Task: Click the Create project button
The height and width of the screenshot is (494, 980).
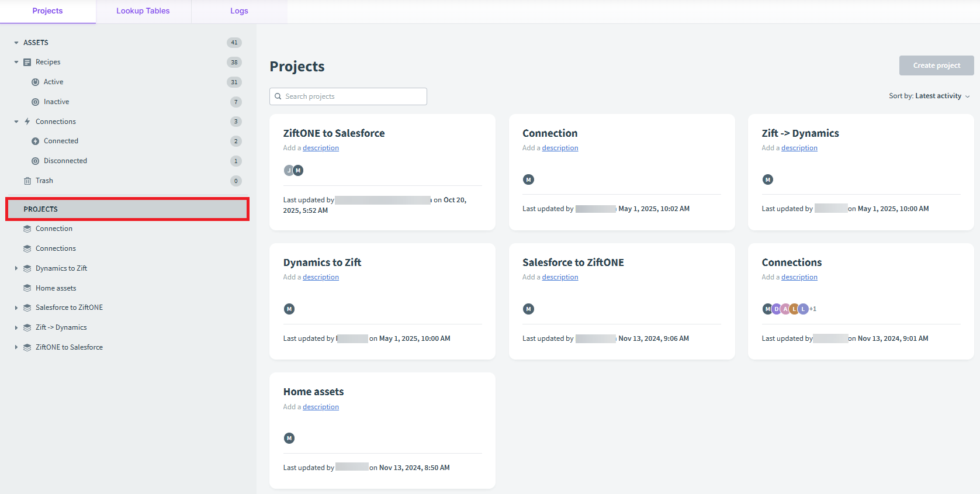Action: [936, 65]
